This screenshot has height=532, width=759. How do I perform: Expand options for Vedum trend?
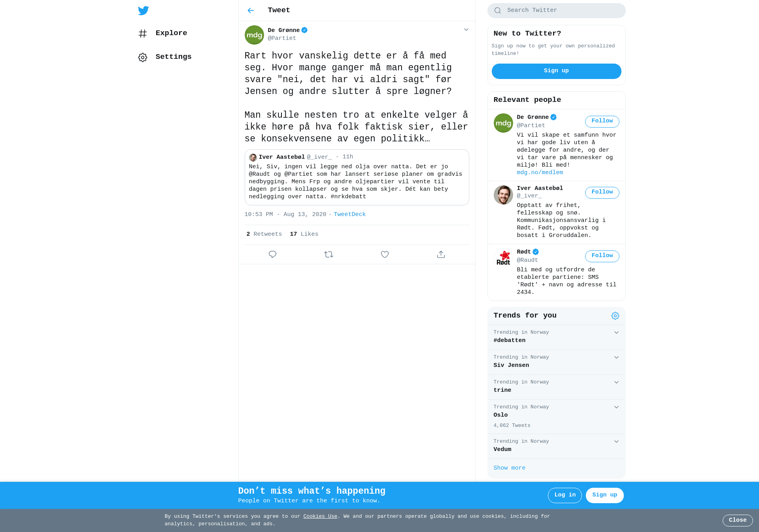[616, 442]
